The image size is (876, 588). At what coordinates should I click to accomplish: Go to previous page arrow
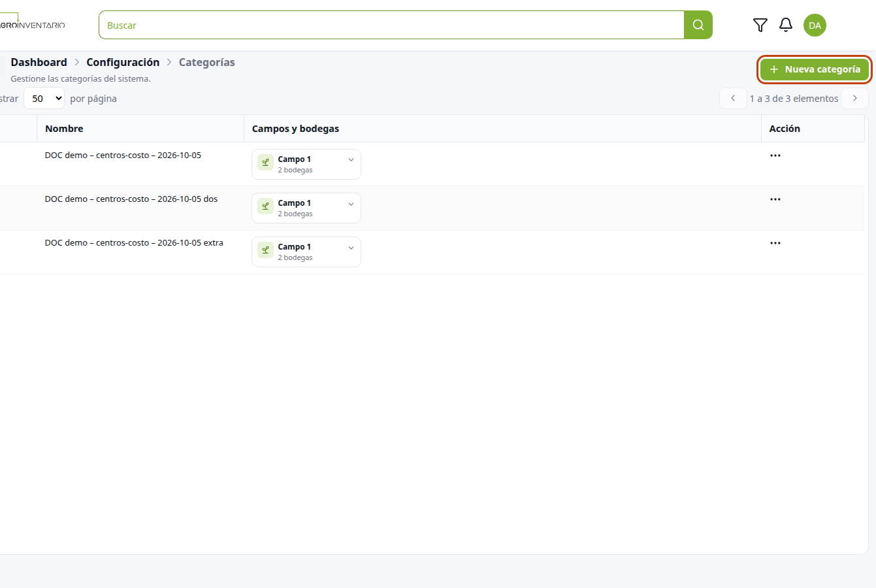coord(733,98)
